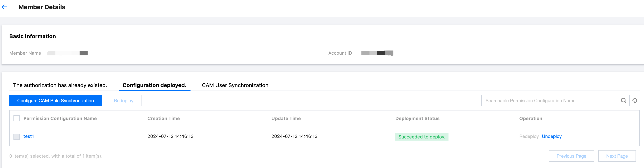Viewport: 644px width, 168px height.
Task: Select the 'Configuration deployed.' tab
Action: 154,85
